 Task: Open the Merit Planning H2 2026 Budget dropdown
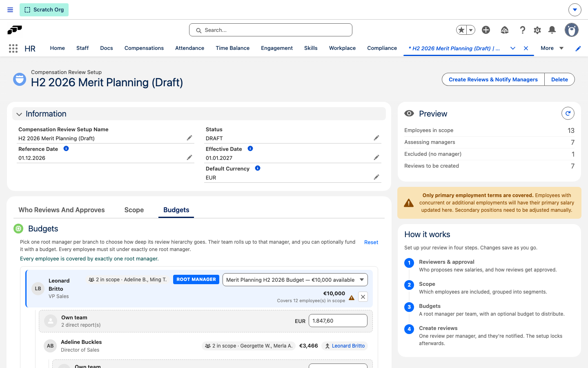pyautogui.click(x=295, y=280)
